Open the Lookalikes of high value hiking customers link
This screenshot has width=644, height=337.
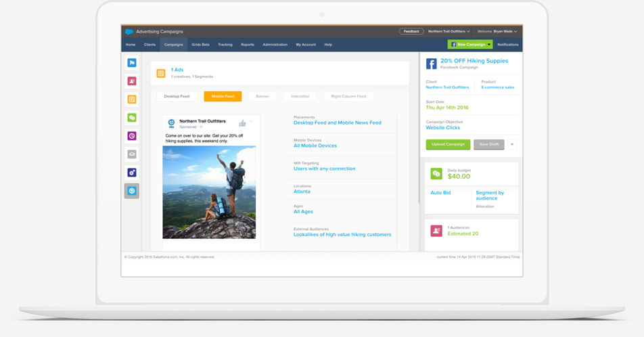pos(342,235)
